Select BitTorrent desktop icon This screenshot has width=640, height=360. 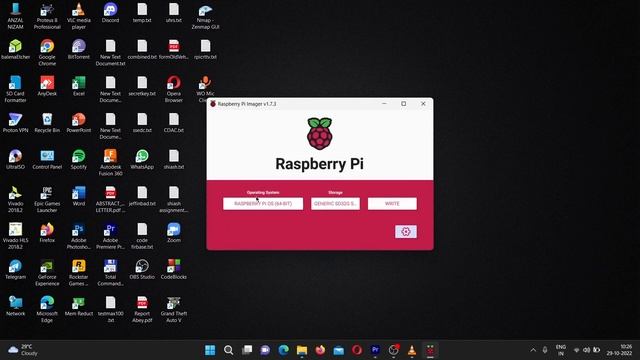79,50
